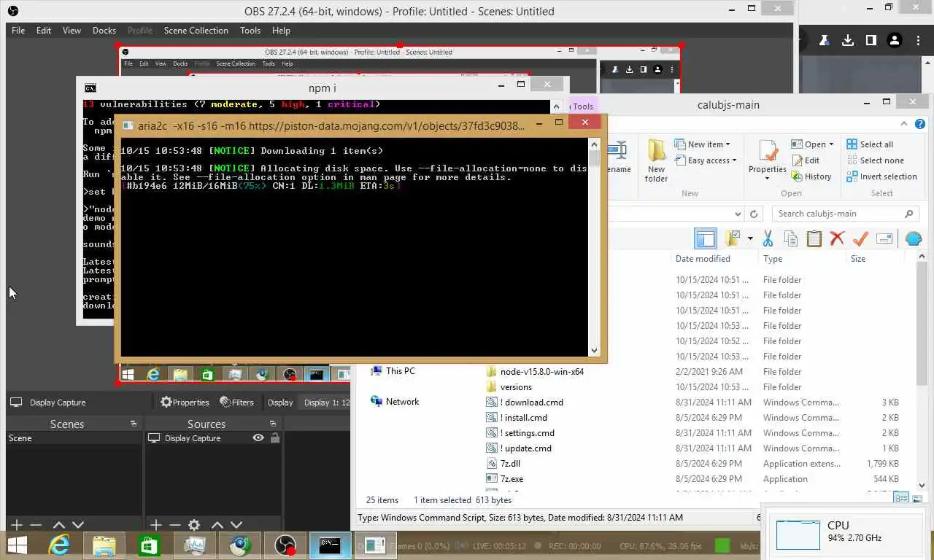Click the Copy icon in Explorer toolbar
934x560 pixels.
point(791,238)
